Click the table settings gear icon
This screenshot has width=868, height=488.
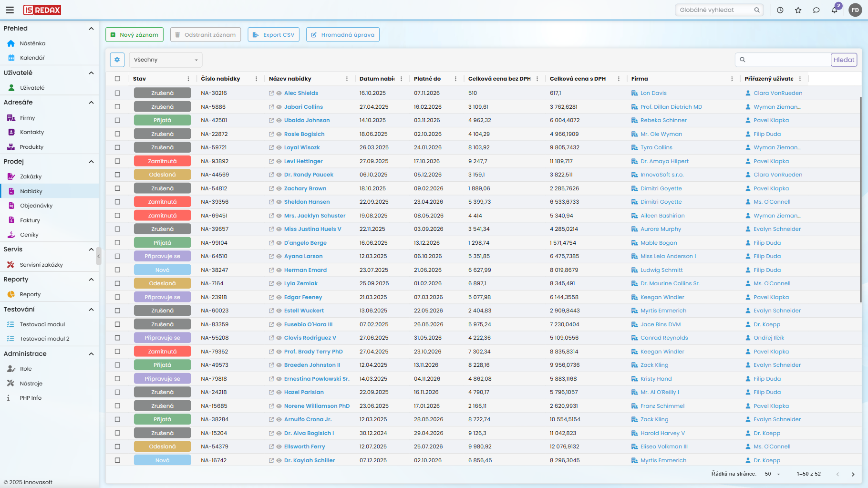point(117,60)
